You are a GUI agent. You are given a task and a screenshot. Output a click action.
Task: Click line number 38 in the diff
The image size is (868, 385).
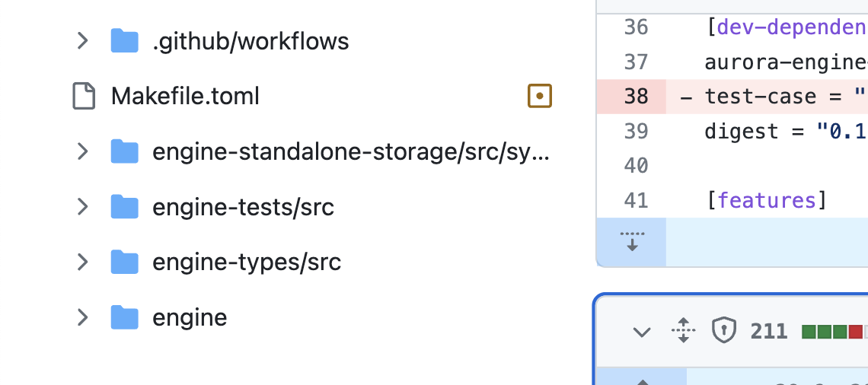[x=636, y=96]
